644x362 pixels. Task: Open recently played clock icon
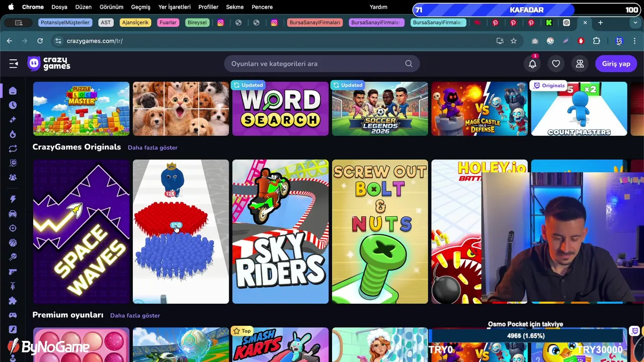coord(13,105)
